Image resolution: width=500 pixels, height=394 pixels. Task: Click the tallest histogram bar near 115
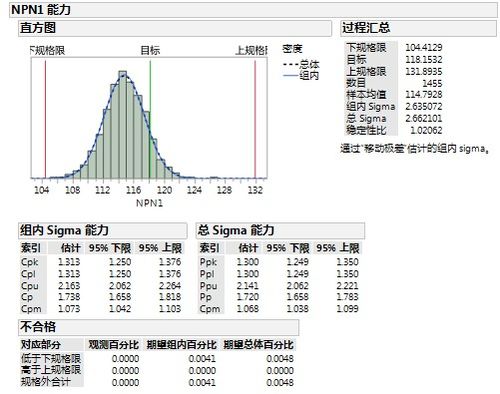[x=123, y=125]
